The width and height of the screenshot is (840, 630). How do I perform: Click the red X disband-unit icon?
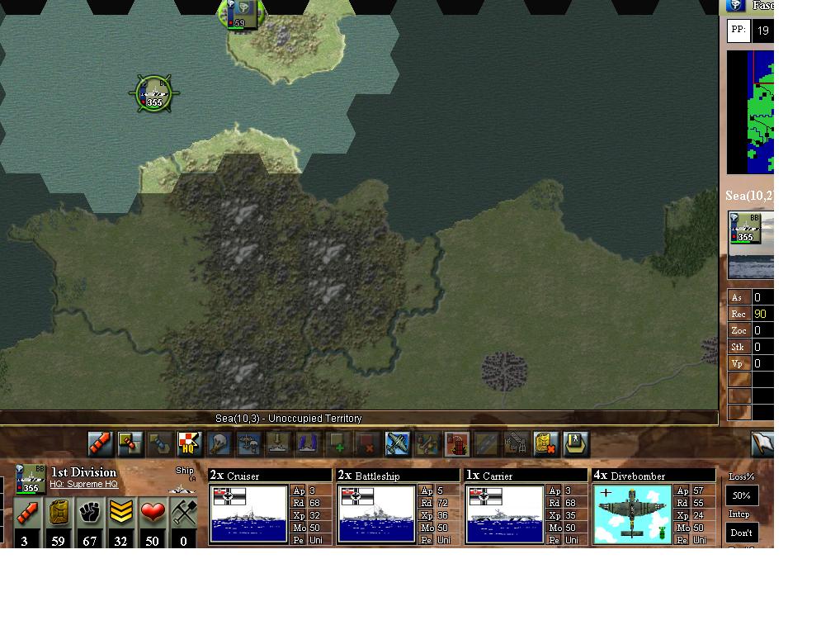coord(367,444)
